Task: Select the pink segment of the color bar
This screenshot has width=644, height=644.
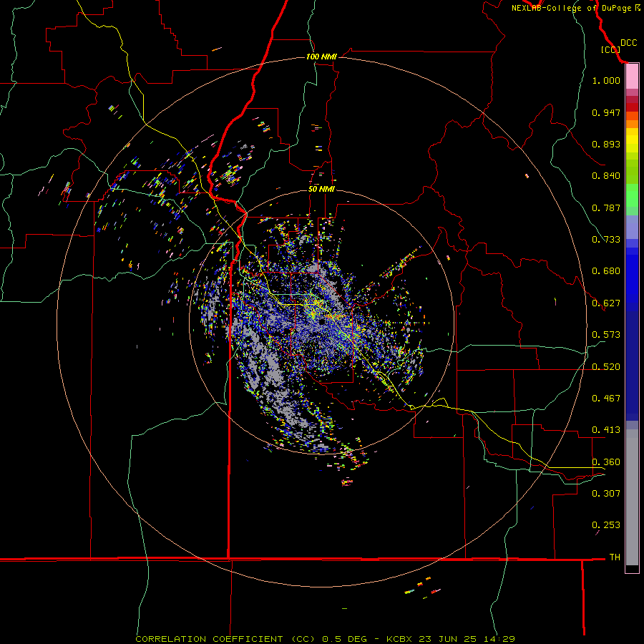Action: tap(632, 77)
